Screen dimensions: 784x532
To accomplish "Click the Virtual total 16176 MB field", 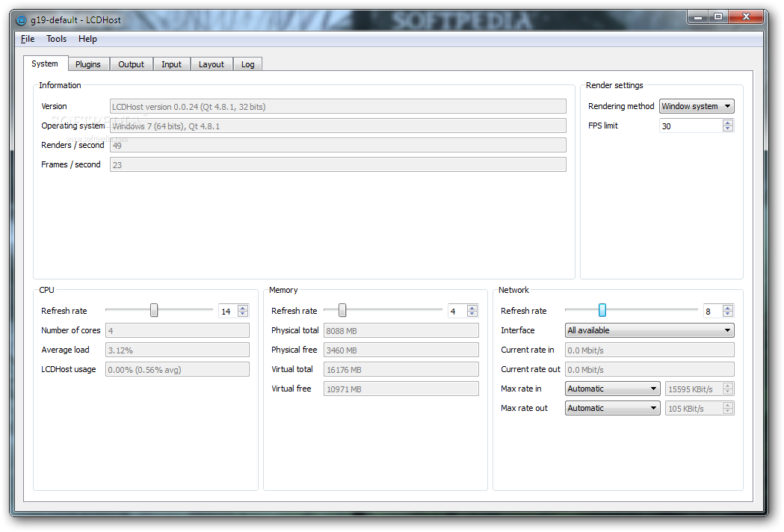I will [x=401, y=370].
